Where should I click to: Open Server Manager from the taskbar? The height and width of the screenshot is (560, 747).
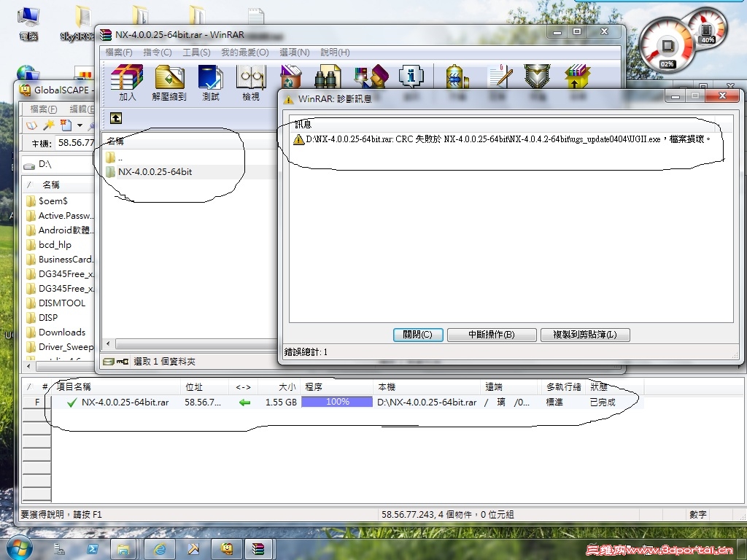click(x=60, y=549)
